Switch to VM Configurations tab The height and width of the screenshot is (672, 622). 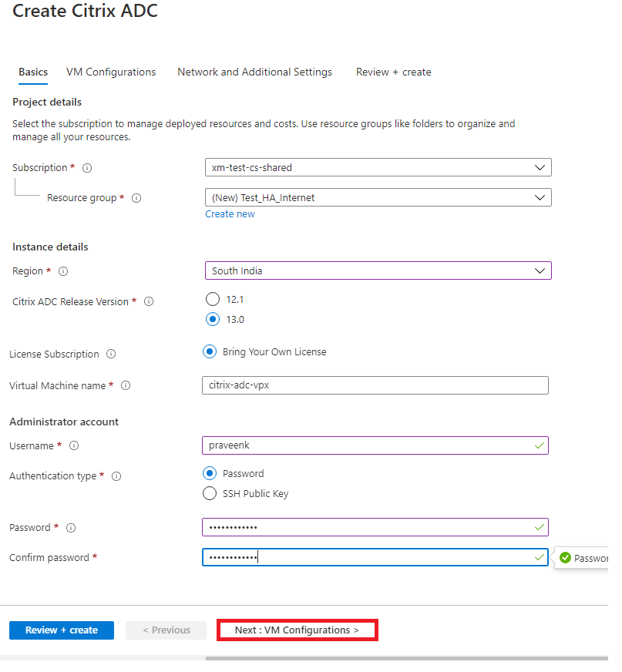[x=111, y=72]
